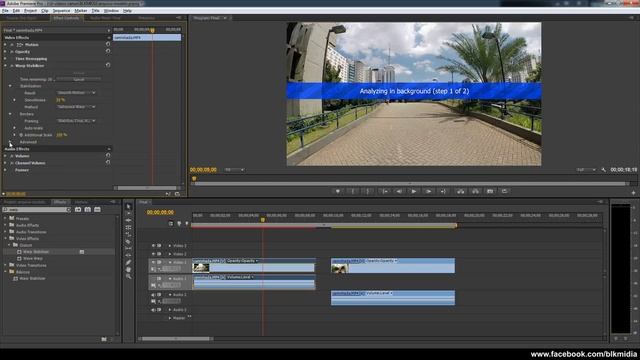This screenshot has height=360, width=640.
Task: Click Go to Out point button
Action: coord(443,191)
